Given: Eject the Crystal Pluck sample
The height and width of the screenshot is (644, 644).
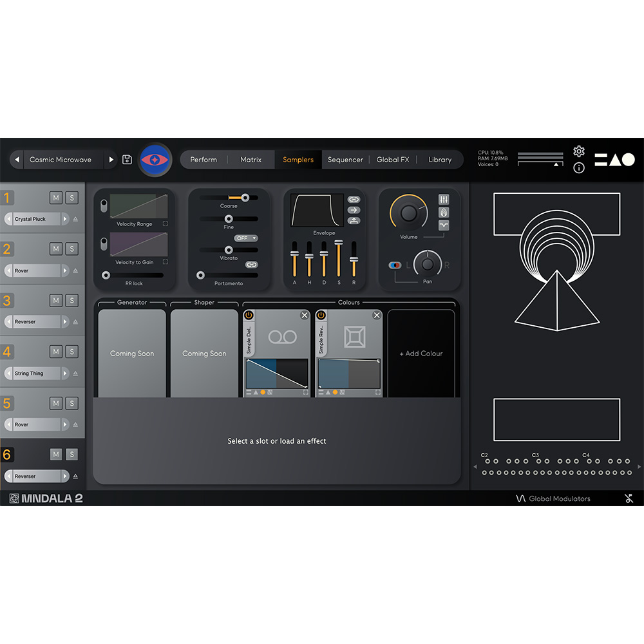Looking at the screenshot, I should 75,219.
